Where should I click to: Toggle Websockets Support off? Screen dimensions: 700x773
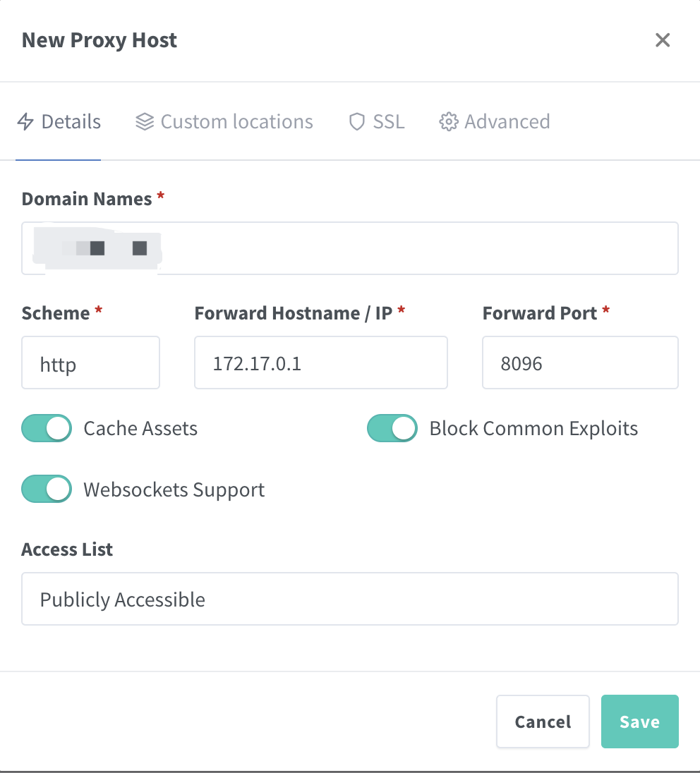click(x=47, y=489)
